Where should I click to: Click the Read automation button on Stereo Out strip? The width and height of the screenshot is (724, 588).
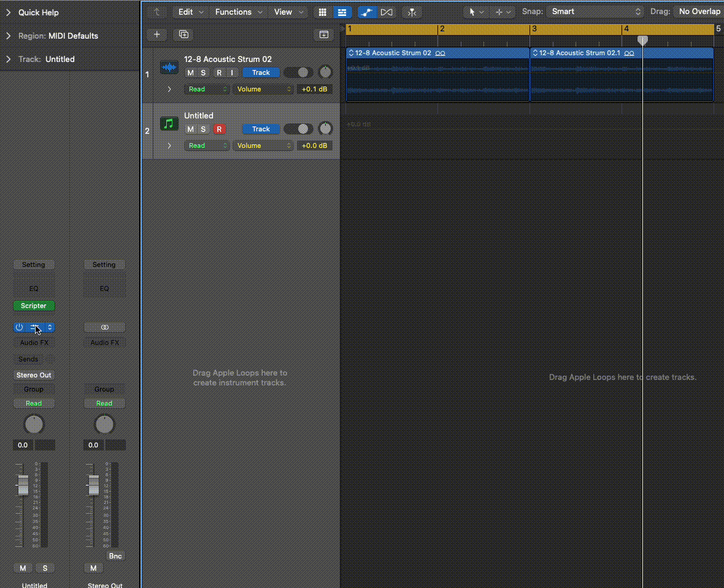point(104,403)
